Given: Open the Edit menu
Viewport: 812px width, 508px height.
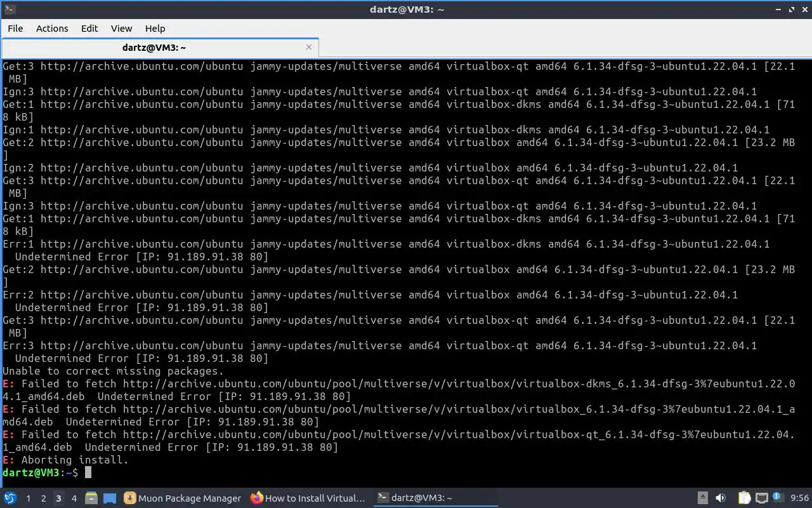Looking at the screenshot, I should (x=89, y=29).
